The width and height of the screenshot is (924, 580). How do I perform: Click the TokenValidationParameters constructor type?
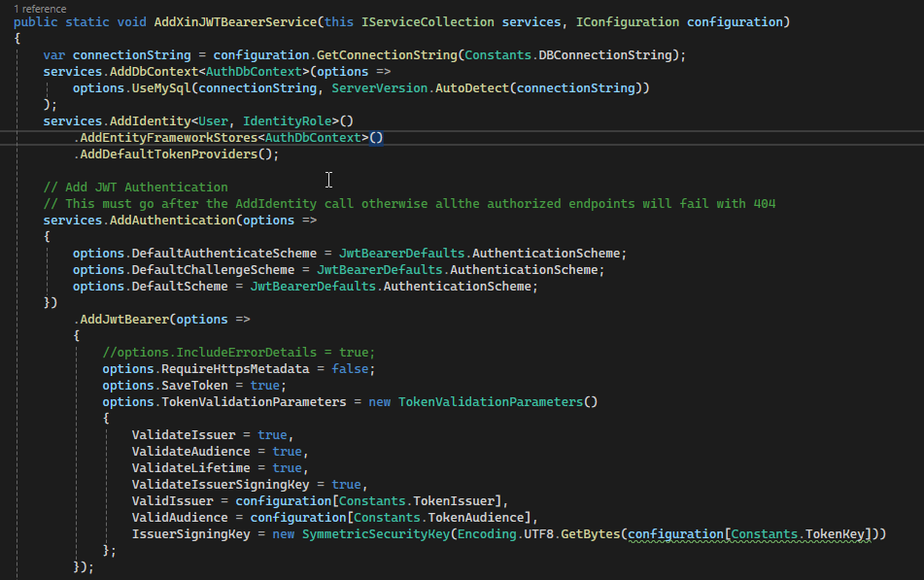[491, 401]
